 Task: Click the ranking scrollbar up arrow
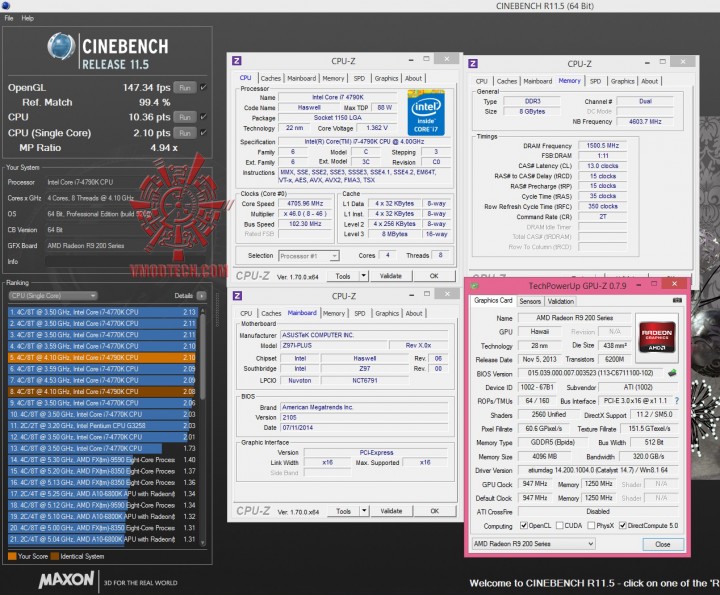203,311
